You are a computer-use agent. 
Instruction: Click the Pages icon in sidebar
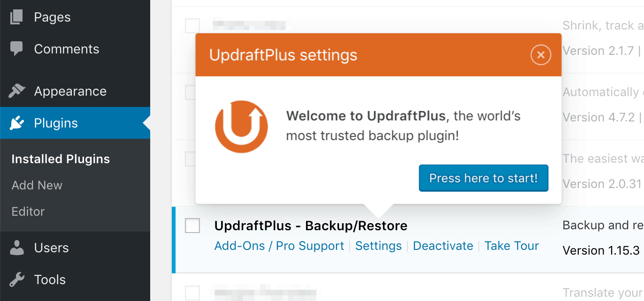(16, 17)
